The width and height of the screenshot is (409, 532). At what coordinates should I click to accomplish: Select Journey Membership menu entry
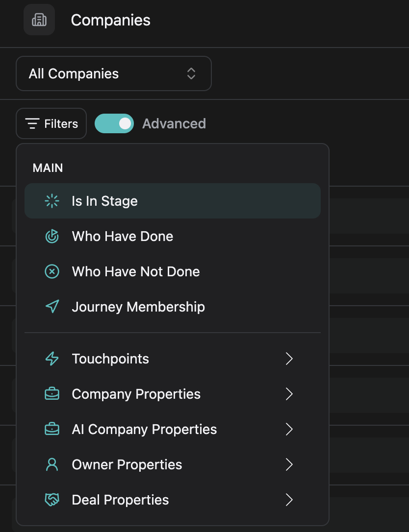tap(138, 307)
